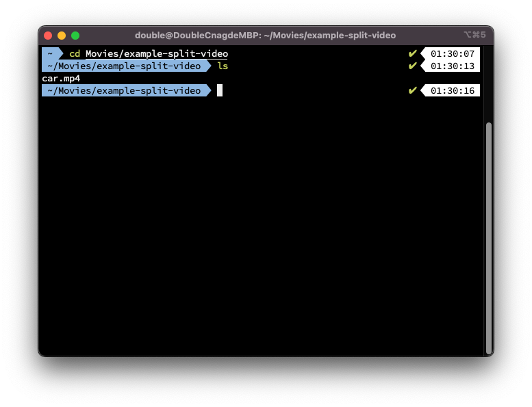Click the 'cd' command text
Viewport: 532px width, 407px height.
75,53
